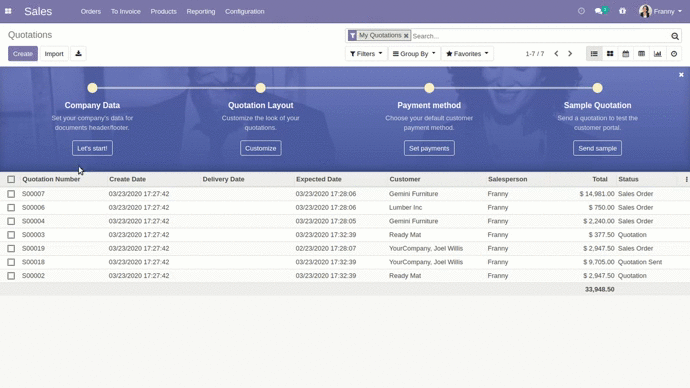Screen dimensions: 690x388
Task: Switch to list view
Action: pos(594,54)
